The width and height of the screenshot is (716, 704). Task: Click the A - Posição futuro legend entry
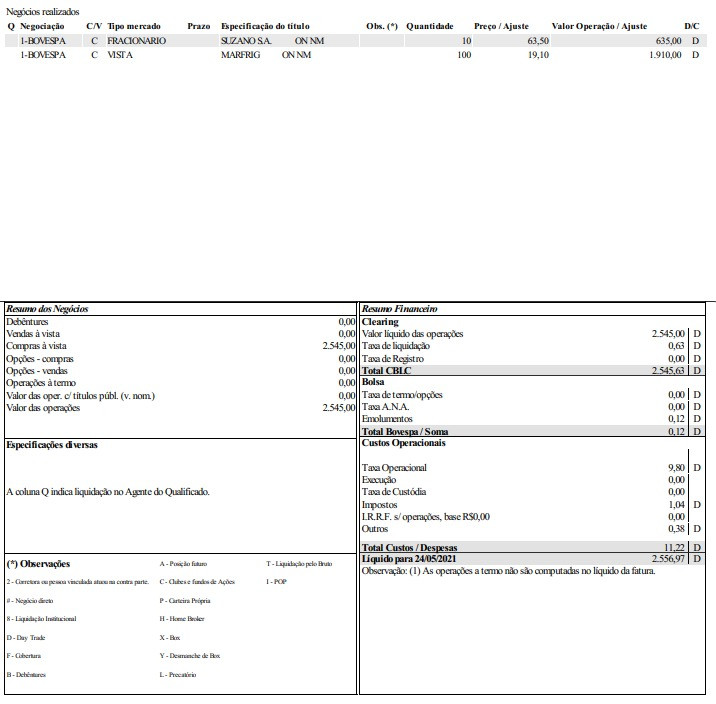pyautogui.click(x=183, y=564)
